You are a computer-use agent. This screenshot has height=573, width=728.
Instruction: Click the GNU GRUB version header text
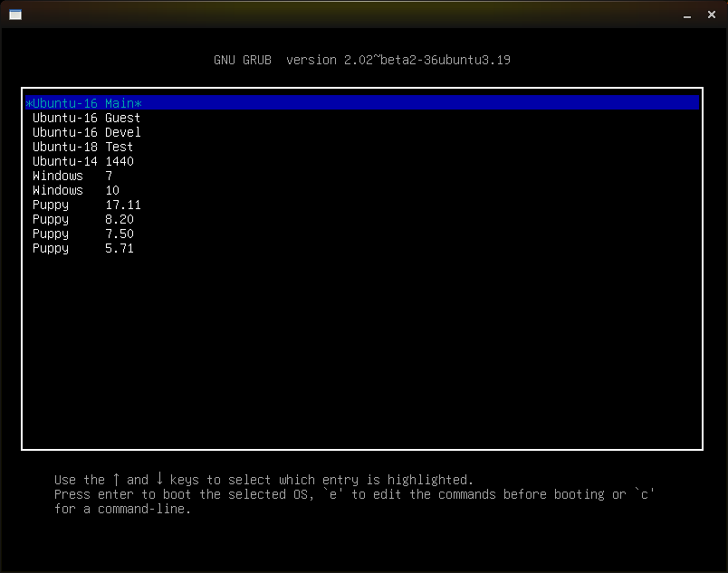coord(362,60)
